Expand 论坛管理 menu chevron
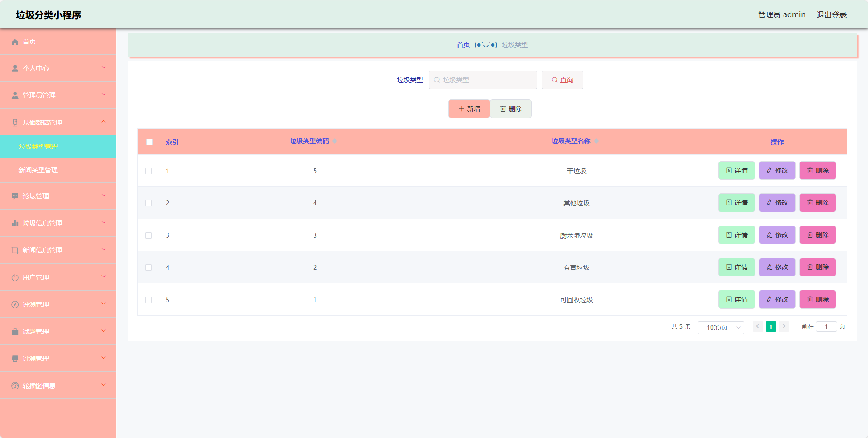Screen dimensions: 868x438 tap(104, 196)
